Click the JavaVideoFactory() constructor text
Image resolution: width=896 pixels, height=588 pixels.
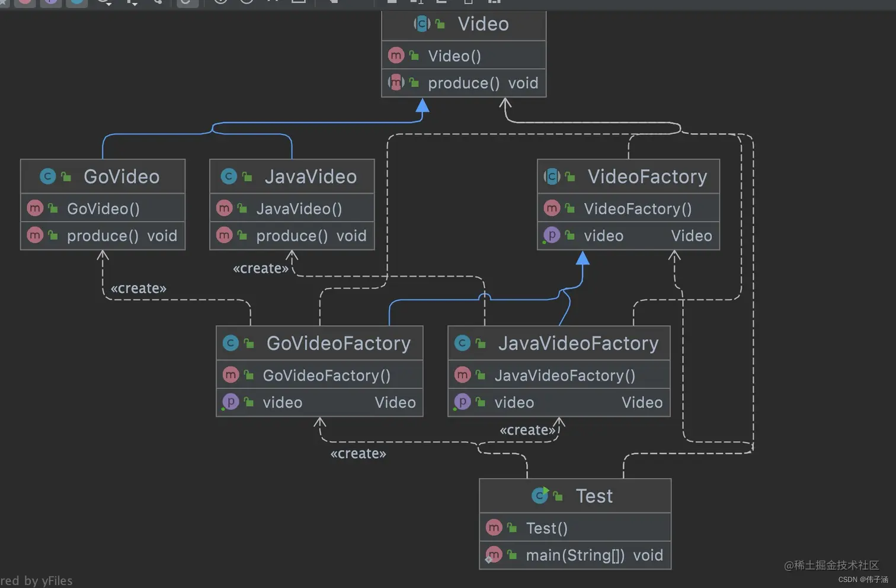(565, 375)
